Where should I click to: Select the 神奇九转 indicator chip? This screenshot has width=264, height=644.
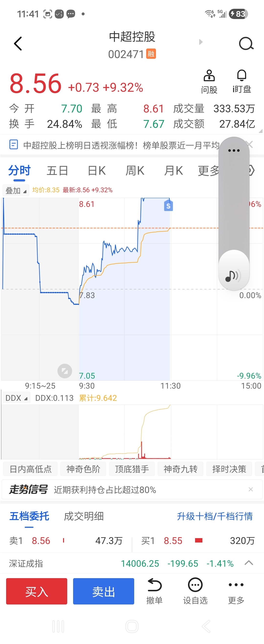click(180, 469)
